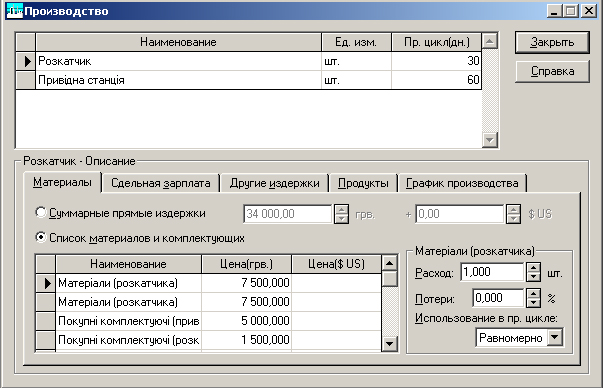Image resolution: width=603 pixels, height=388 pixels.
Task: Click the production cycle value 60
Action: click(436, 80)
